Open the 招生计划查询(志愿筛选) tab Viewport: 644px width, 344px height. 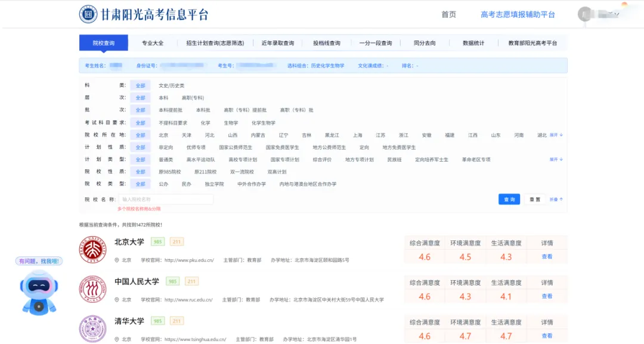pyautogui.click(x=215, y=43)
